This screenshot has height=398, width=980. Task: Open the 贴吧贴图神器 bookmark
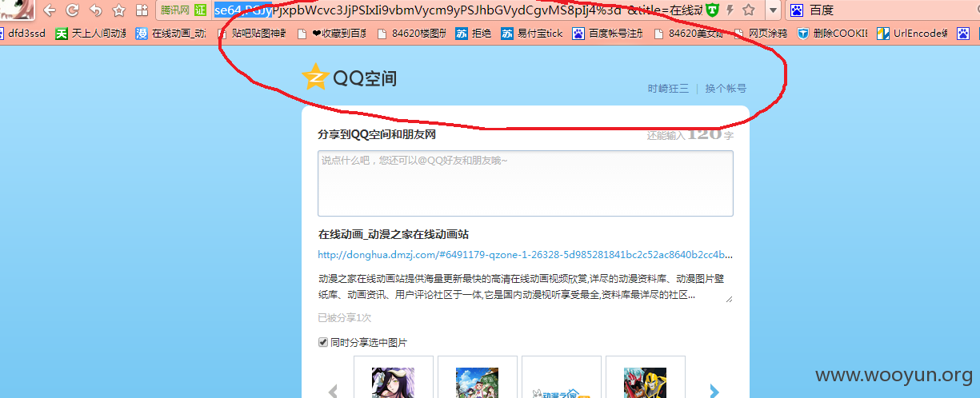[251, 34]
